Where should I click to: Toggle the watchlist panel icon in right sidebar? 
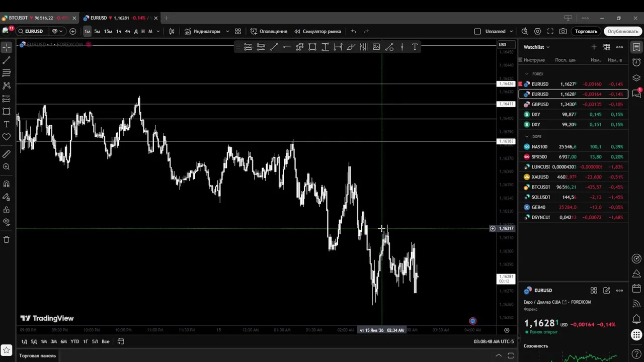pyautogui.click(x=636, y=47)
